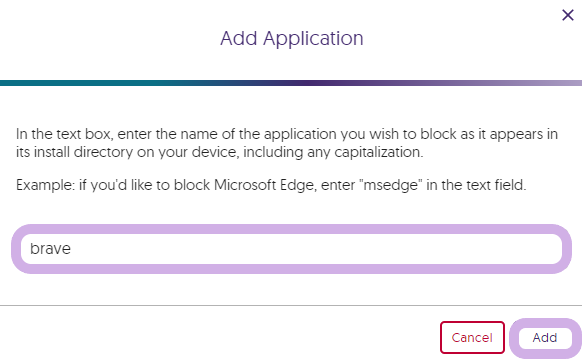Click the teal-purple gradient divider bar
Image resolution: width=582 pixels, height=361 pixels.
(x=291, y=83)
